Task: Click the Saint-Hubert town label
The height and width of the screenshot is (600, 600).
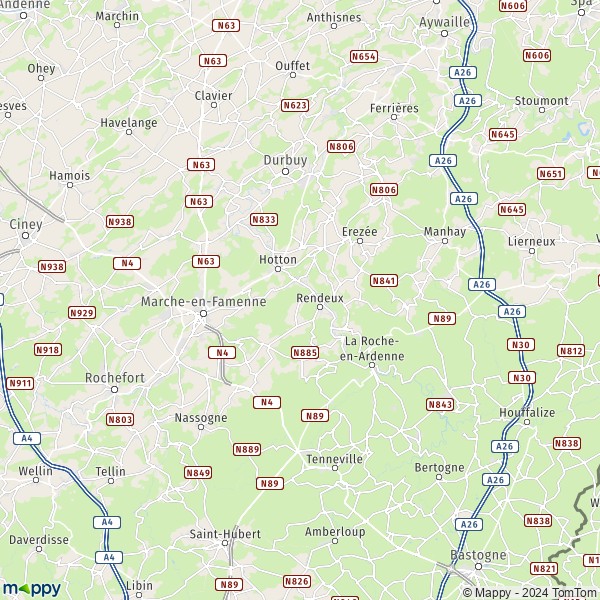Action: tap(225, 534)
